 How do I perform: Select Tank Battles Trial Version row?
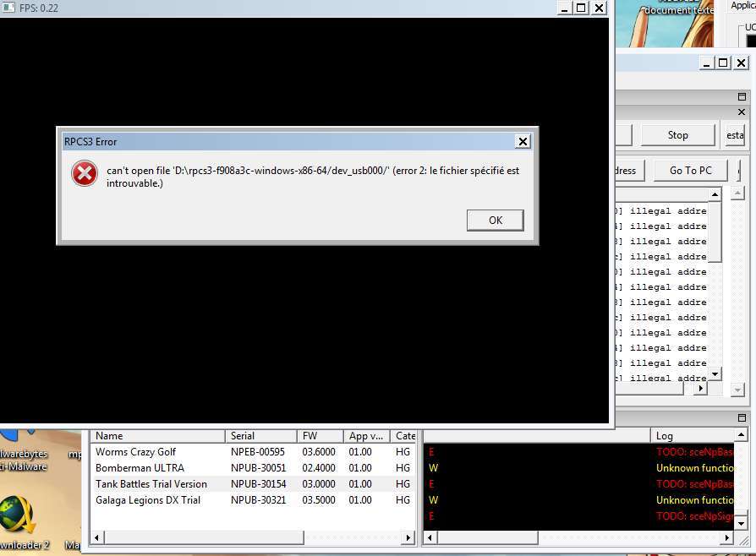point(151,484)
